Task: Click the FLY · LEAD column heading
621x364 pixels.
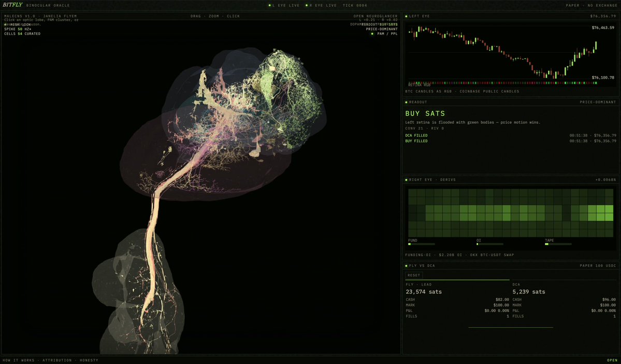Action: [x=418, y=284]
